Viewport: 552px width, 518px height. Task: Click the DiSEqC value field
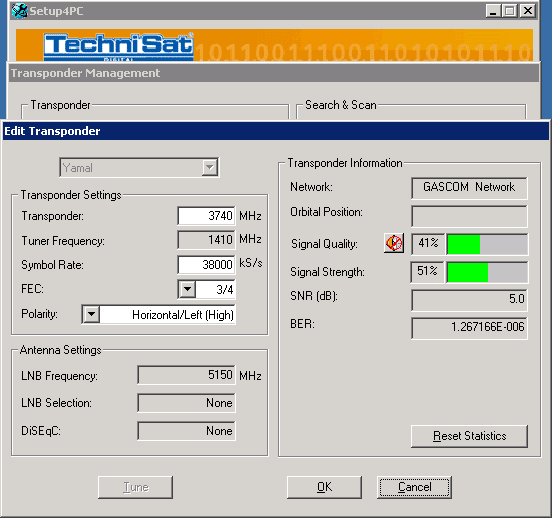click(x=186, y=431)
